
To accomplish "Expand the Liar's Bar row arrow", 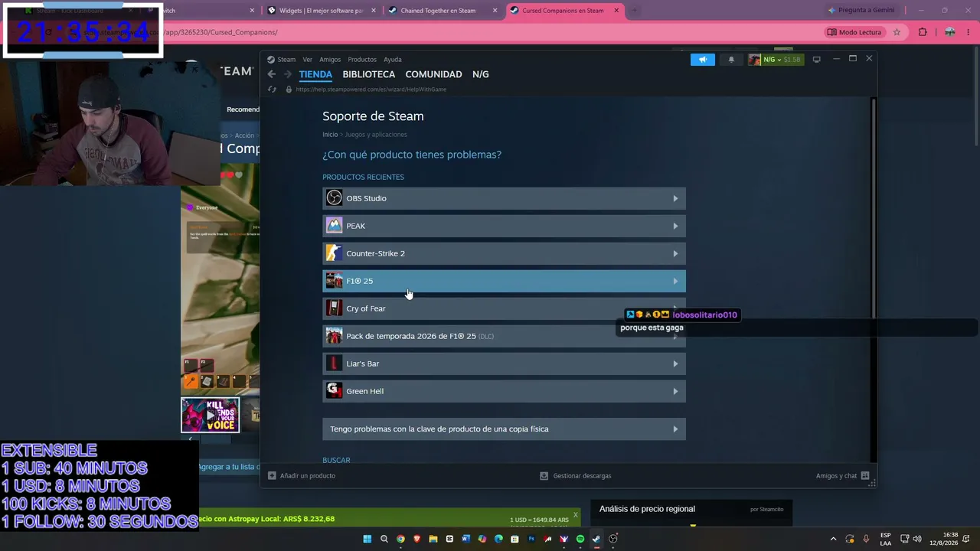I will pyautogui.click(x=675, y=364).
